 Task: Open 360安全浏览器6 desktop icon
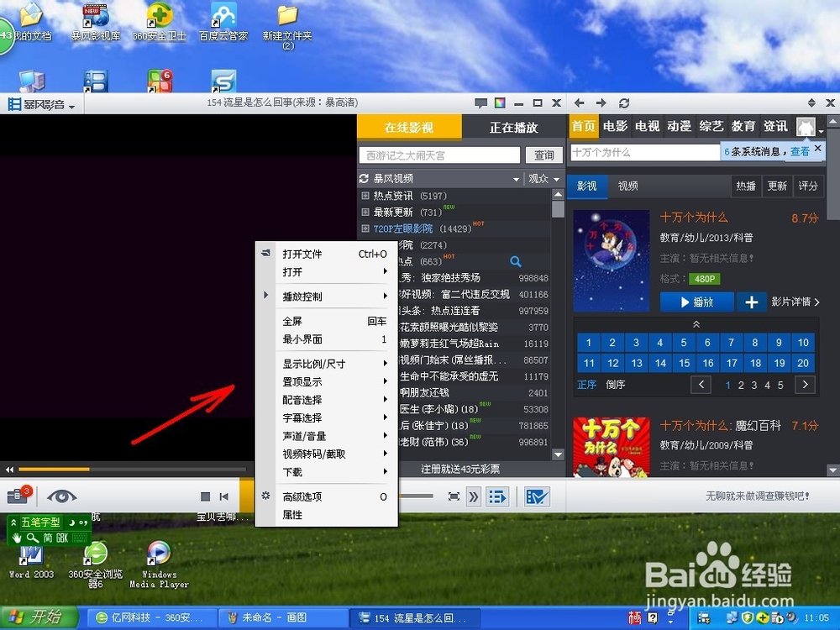96,564
